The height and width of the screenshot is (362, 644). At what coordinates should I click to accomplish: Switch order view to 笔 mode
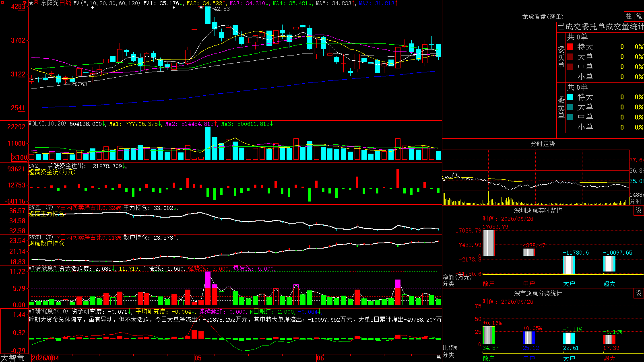(639, 16)
